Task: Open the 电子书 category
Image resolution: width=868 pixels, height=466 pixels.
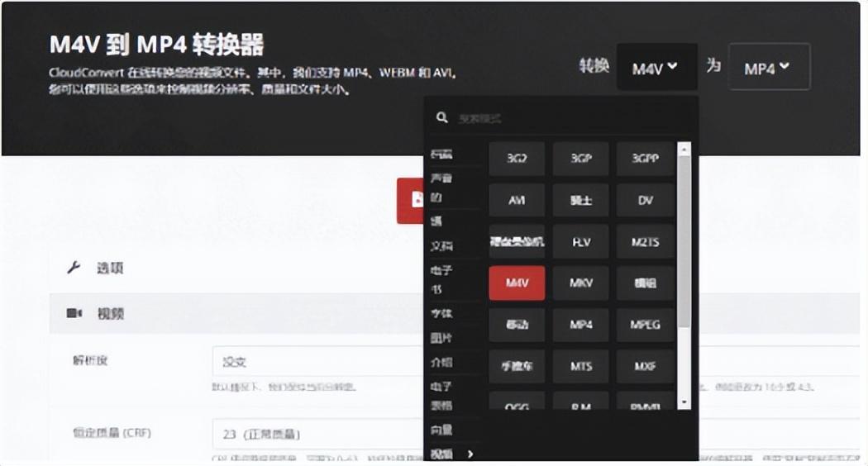Action: [x=441, y=279]
